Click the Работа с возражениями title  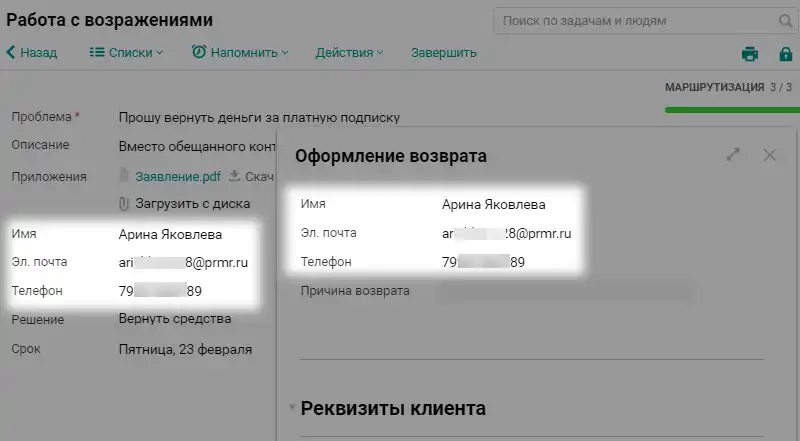pyautogui.click(x=110, y=20)
